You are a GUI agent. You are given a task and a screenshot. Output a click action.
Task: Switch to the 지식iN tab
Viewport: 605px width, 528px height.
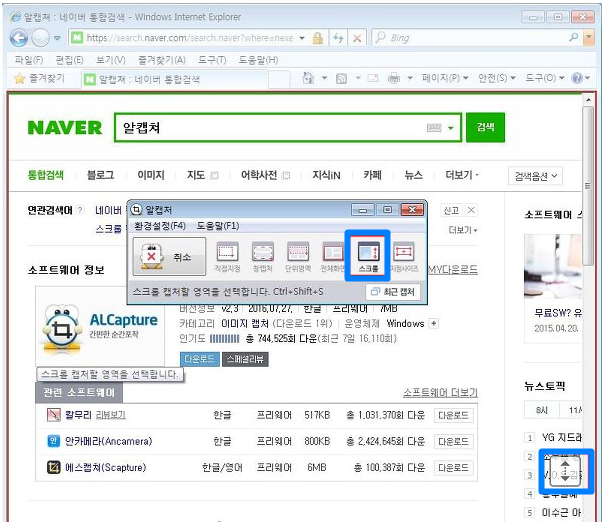tap(326, 175)
